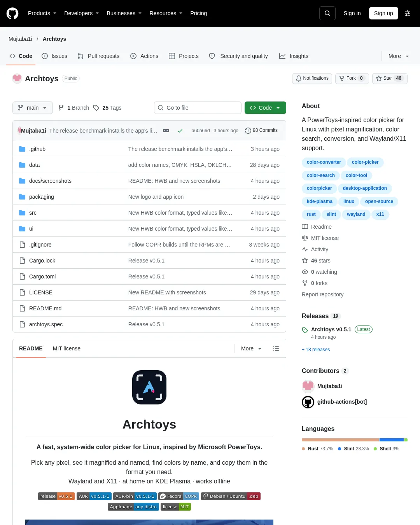Focus the Go to file search field
This screenshot has width=420, height=525.
coord(198,108)
